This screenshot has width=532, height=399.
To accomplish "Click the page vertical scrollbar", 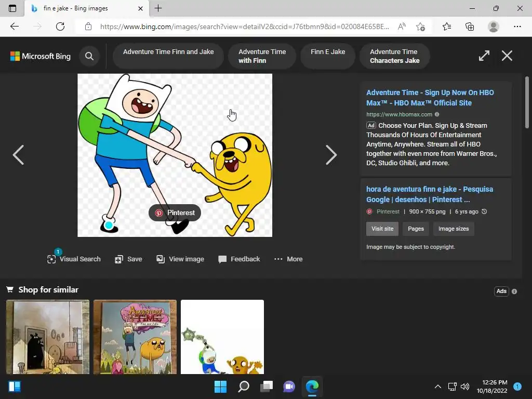I will pyautogui.click(x=527, y=102).
